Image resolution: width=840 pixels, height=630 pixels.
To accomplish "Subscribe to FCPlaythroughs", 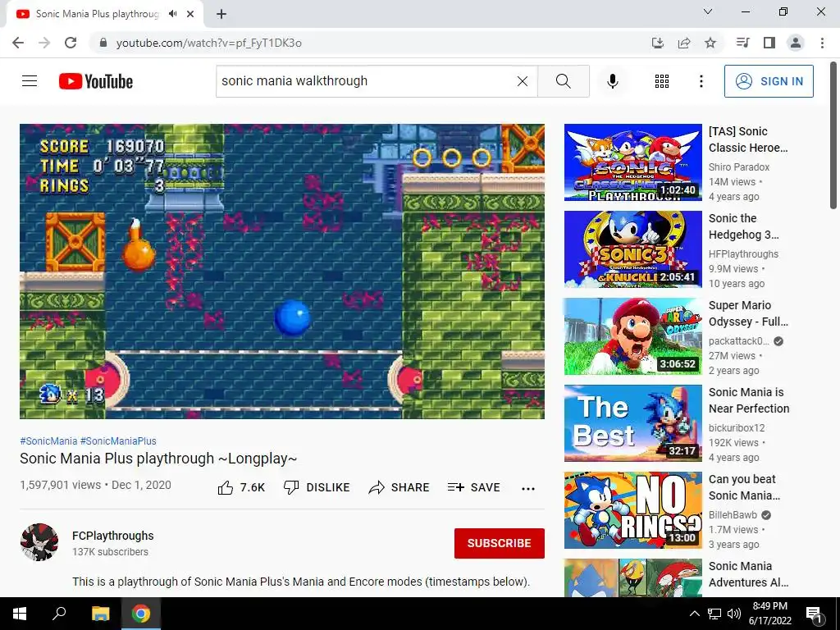I will 500,543.
